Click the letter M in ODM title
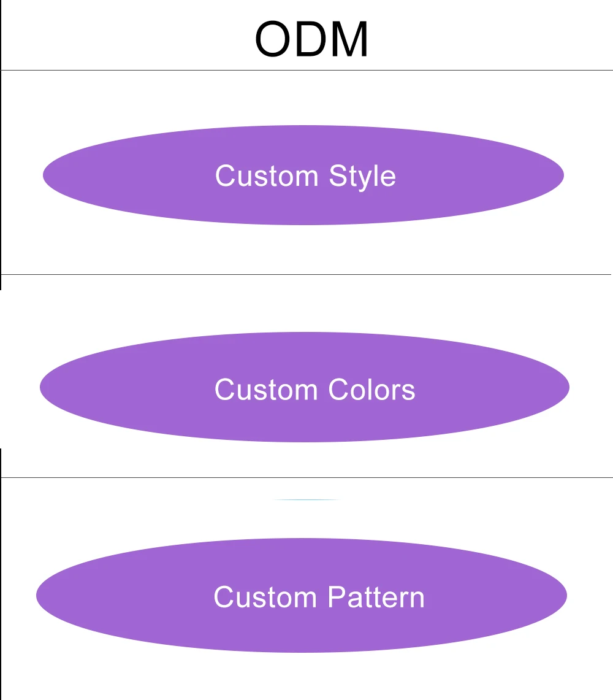The height and width of the screenshot is (700, 613). [x=348, y=40]
